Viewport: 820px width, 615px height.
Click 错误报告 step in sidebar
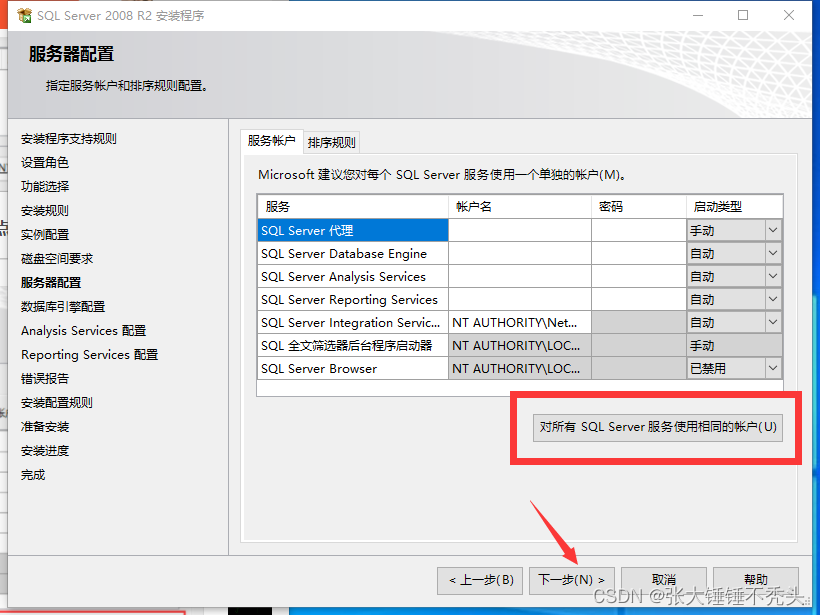pos(45,379)
